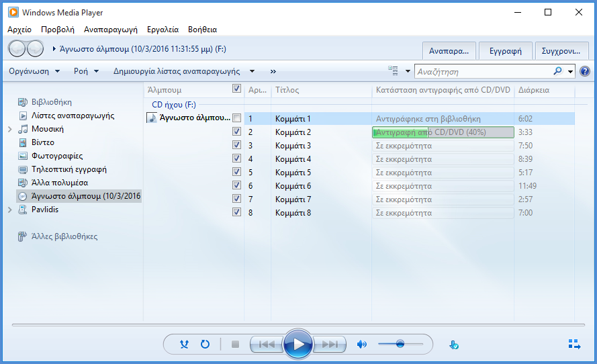The height and width of the screenshot is (364, 597).
Task: Uncheck the box for Κομμάτι 6
Action: coord(236,185)
